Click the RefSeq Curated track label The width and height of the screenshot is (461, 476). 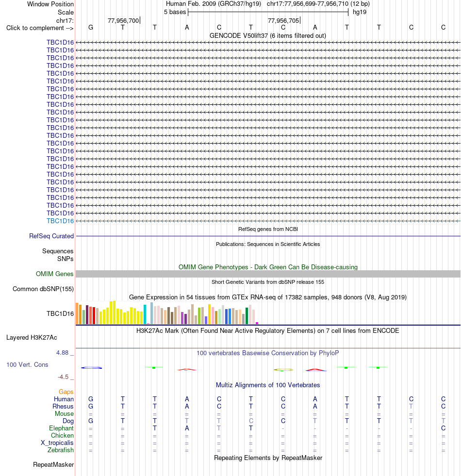tap(51, 236)
